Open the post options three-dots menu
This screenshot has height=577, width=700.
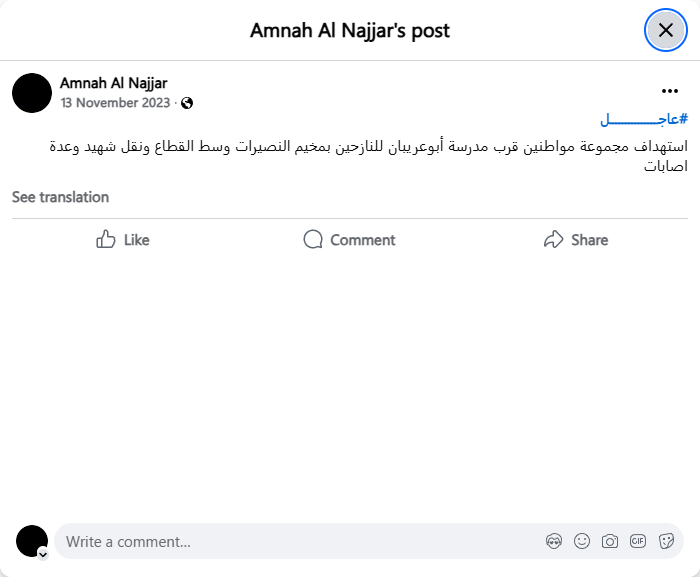669,91
